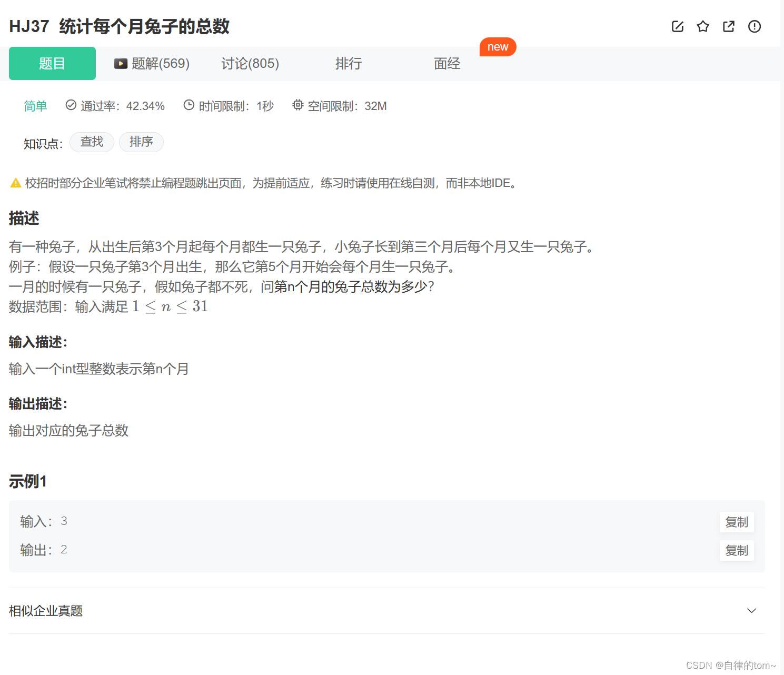The width and height of the screenshot is (784, 675).
Task: Click the video play icon beside 题解
Action: (x=121, y=64)
